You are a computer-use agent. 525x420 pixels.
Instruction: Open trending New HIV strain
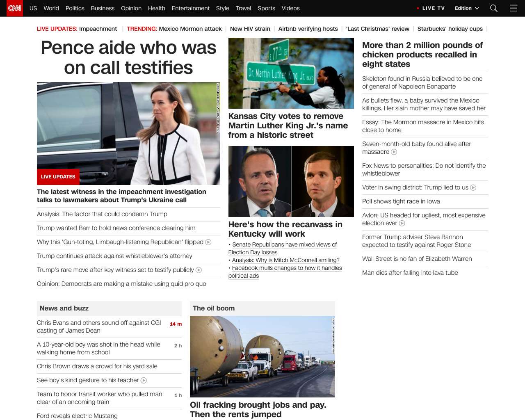coord(250,29)
